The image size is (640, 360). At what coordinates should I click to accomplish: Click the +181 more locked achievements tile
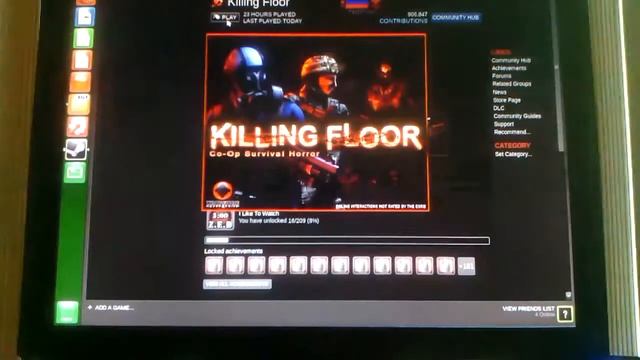tap(467, 266)
